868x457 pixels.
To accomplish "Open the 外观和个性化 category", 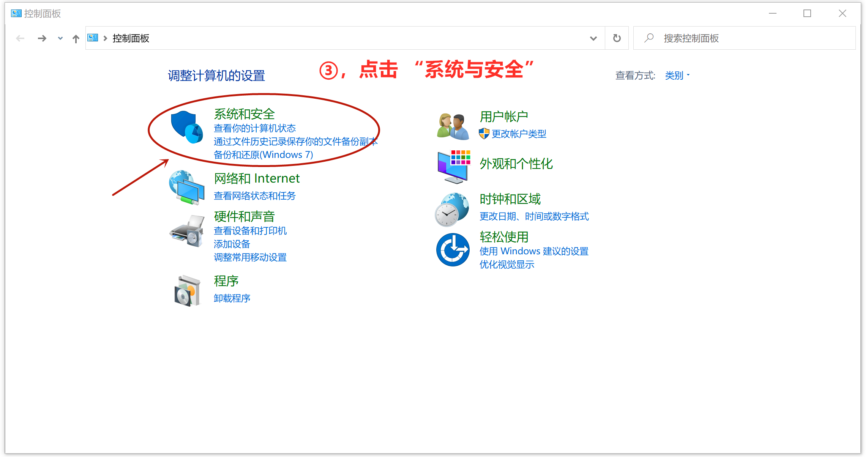I will (516, 164).
